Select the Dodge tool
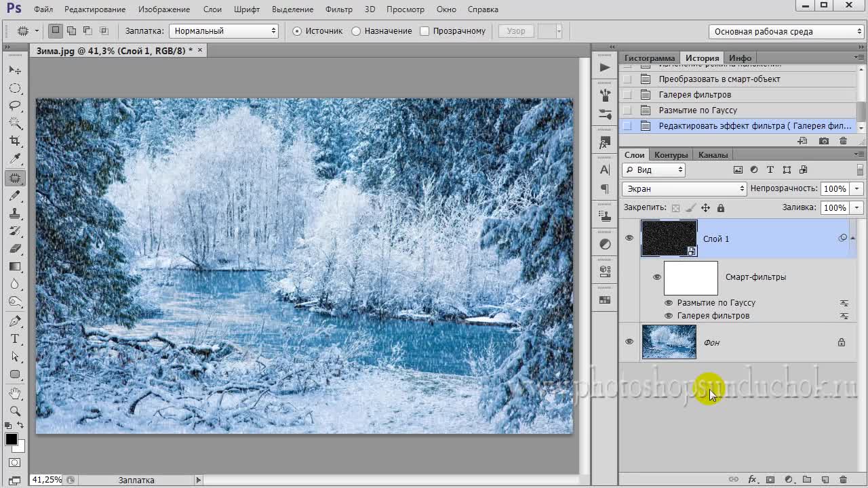 pos(15,302)
